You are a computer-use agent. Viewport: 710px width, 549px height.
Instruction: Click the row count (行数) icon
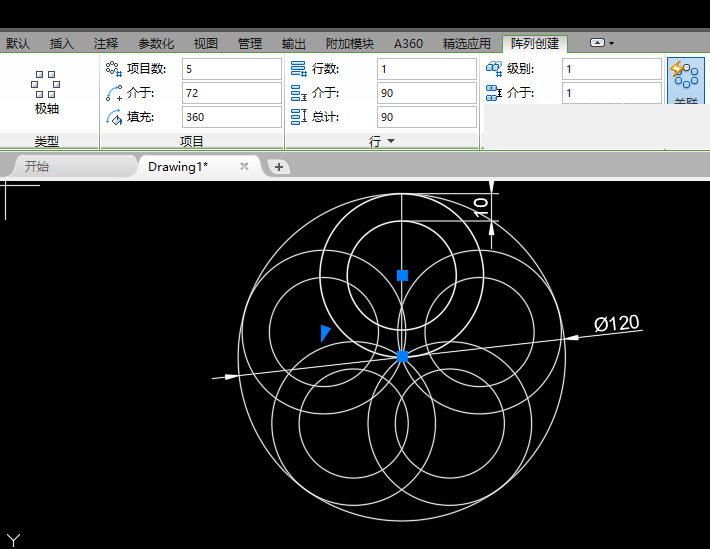(x=298, y=69)
